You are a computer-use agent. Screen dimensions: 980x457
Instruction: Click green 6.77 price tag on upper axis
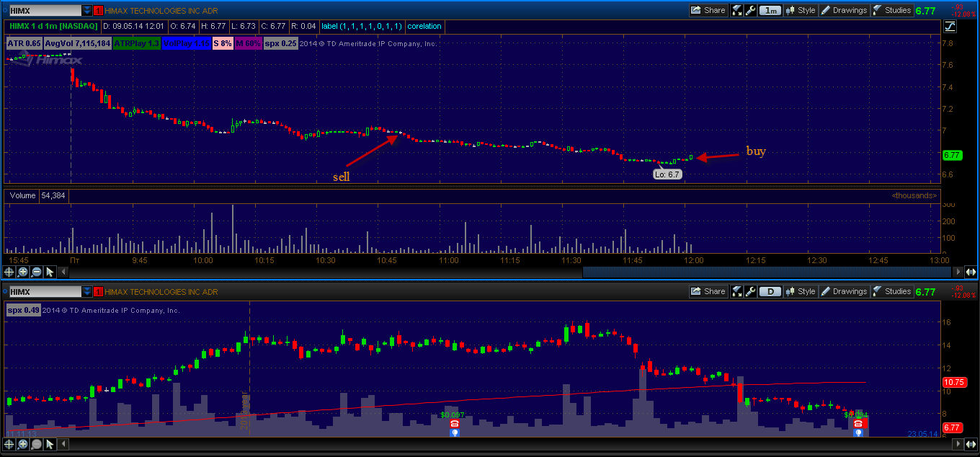coord(951,155)
